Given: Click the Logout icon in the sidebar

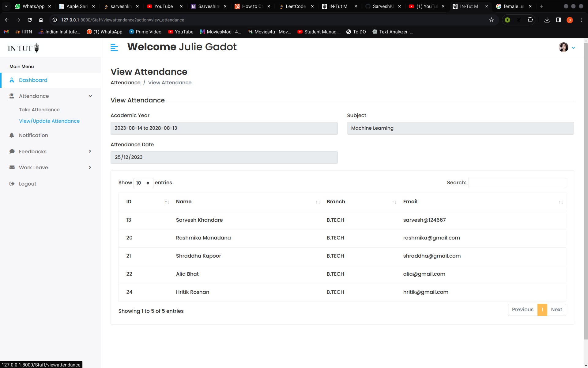Looking at the screenshot, I should pyautogui.click(x=12, y=183).
